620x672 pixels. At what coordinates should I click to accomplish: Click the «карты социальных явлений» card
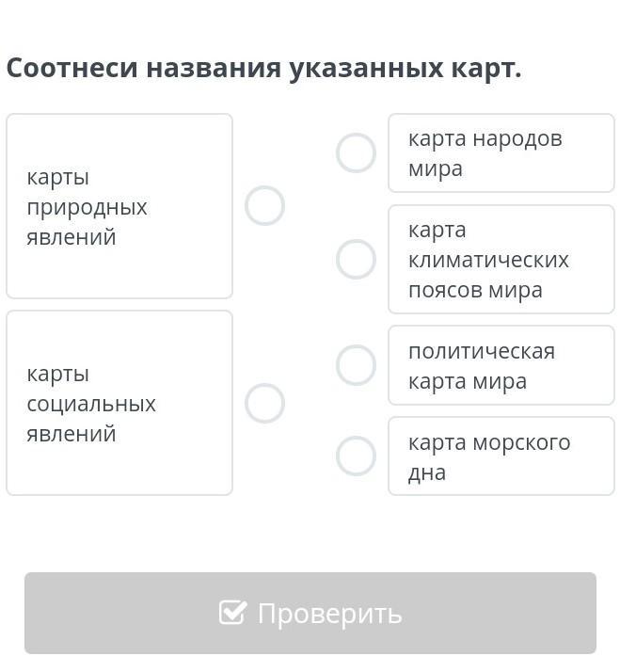click(x=119, y=403)
